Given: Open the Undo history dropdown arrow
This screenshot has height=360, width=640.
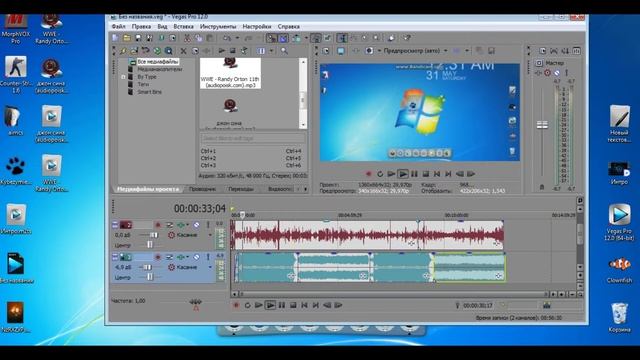Looking at the screenshot, I should [x=237, y=38].
